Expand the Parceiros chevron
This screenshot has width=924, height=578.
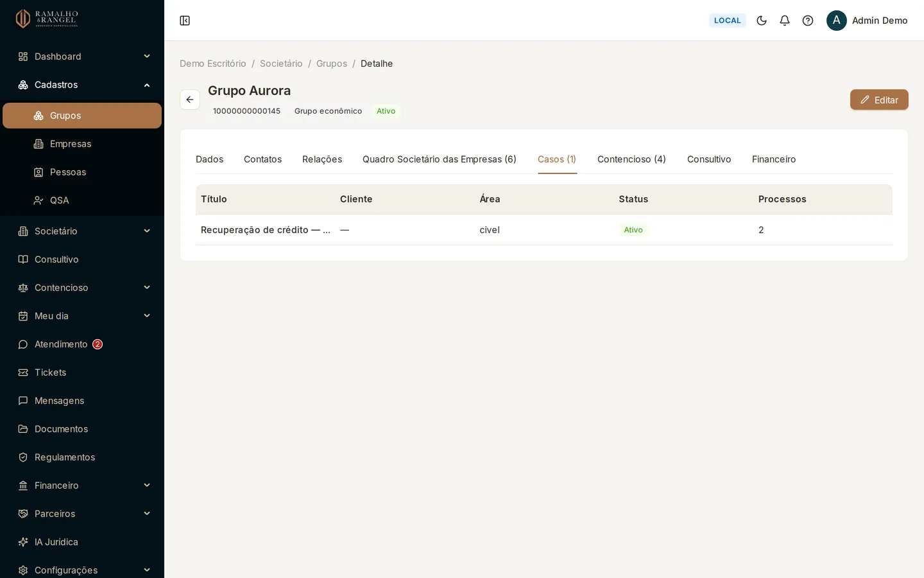[x=147, y=514]
